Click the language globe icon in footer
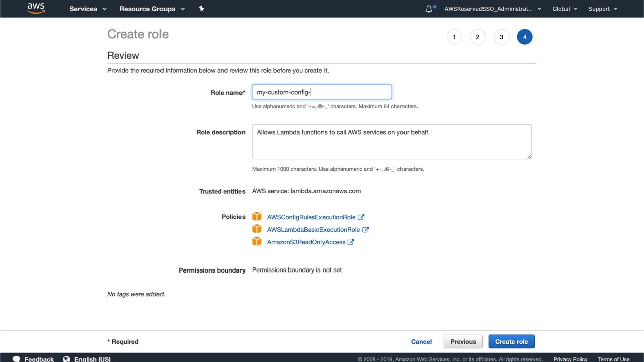Image resolution: width=644 pixels, height=362 pixels. [x=66, y=359]
